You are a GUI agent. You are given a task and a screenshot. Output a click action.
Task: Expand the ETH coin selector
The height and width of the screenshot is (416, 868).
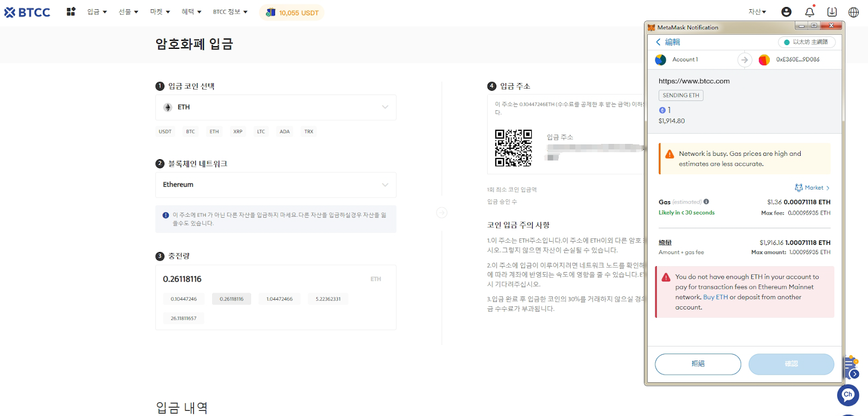pos(276,108)
